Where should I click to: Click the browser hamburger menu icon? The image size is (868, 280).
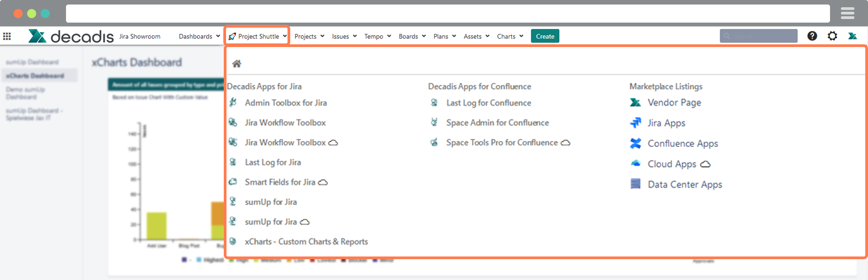click(x=847, y=14)
